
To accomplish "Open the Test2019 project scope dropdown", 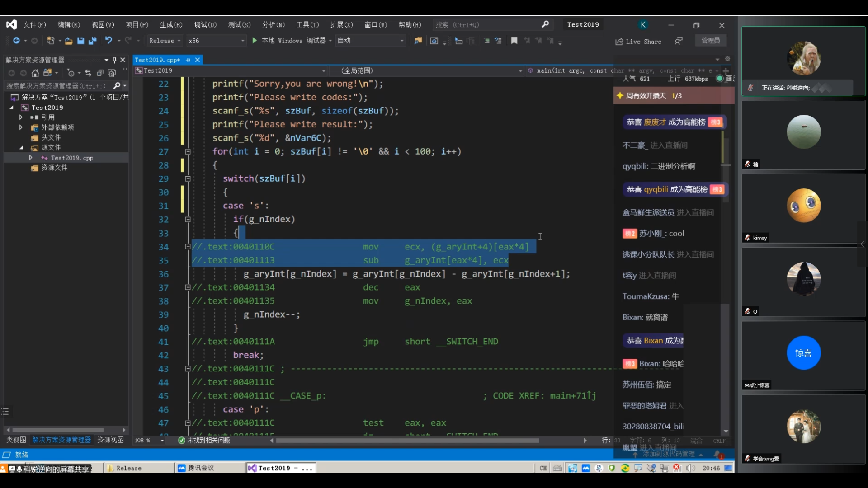I will point(231,70).
